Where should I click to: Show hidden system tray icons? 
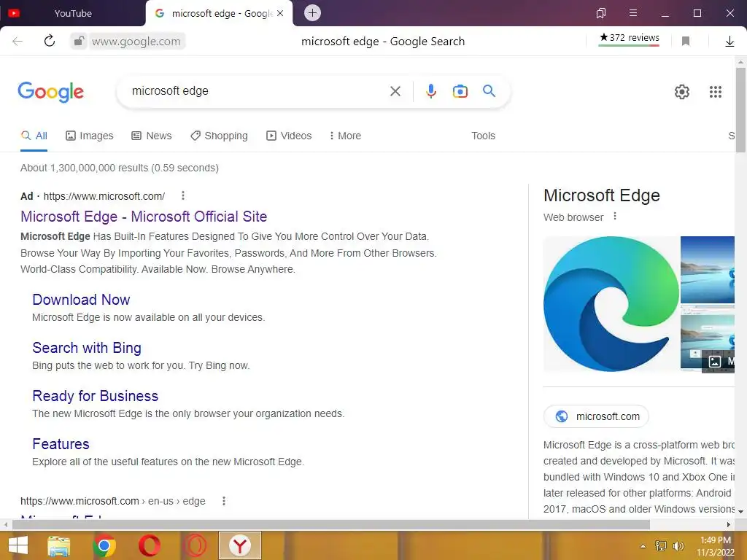point(643,546)
